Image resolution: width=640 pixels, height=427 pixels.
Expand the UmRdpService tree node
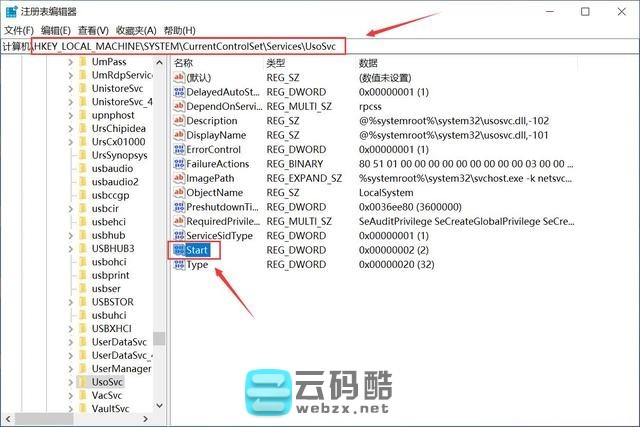tap(71, 76)
